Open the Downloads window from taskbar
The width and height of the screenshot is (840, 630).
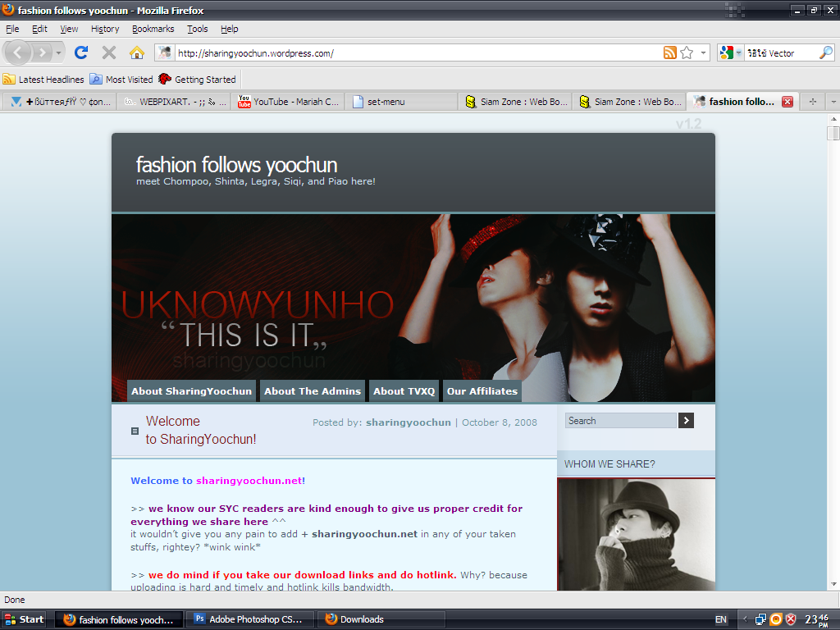coord(381,619)
